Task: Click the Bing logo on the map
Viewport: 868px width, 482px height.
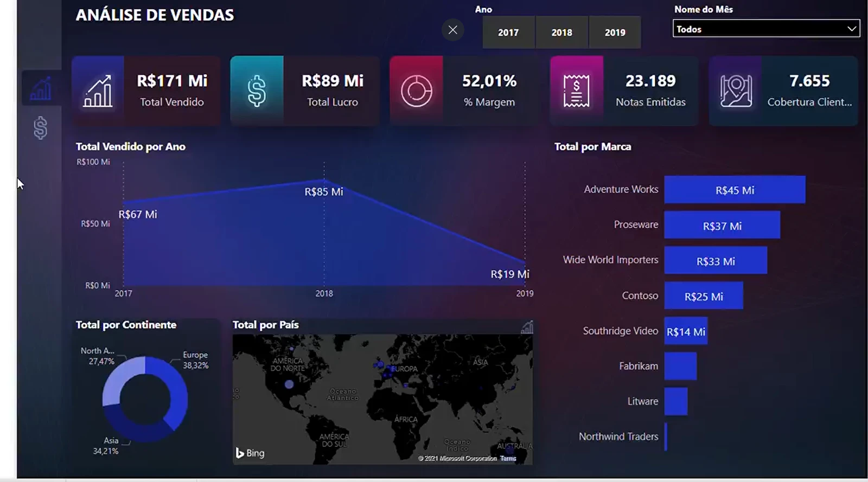Action: [250, 453]
